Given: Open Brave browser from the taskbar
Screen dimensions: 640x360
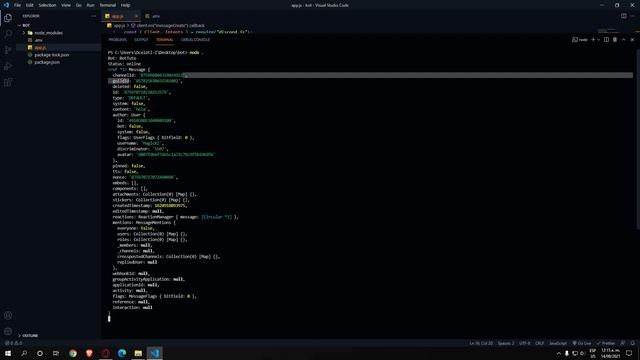Looking at the screenshot, I should click(x=89, y=353).
